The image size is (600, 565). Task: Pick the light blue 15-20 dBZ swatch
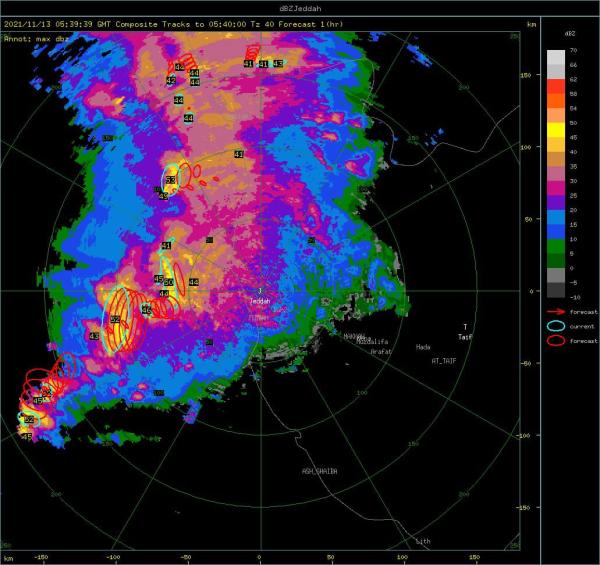[x=556, y=217]
